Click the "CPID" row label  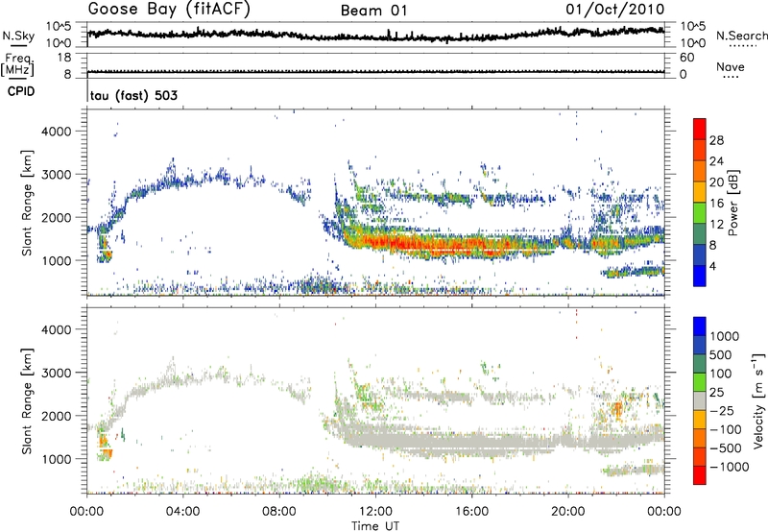click(21, 91)
